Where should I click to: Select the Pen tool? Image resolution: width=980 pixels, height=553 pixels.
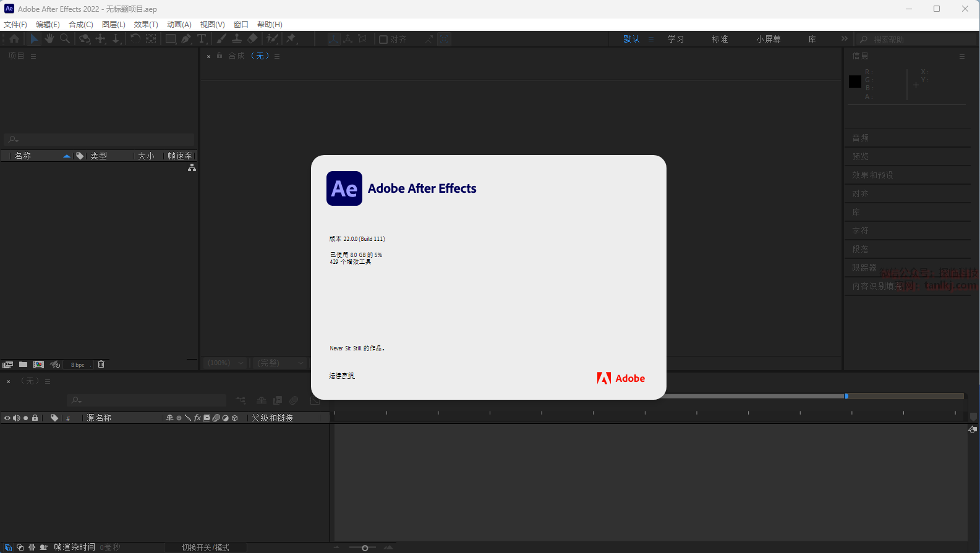coord(186,39)
